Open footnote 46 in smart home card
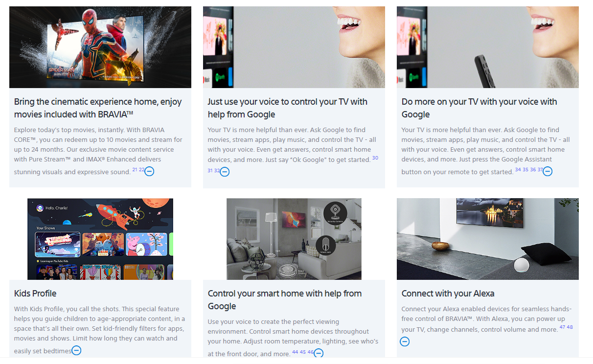Viewport: 593px width, 364px height. click(x=310, y=352)
